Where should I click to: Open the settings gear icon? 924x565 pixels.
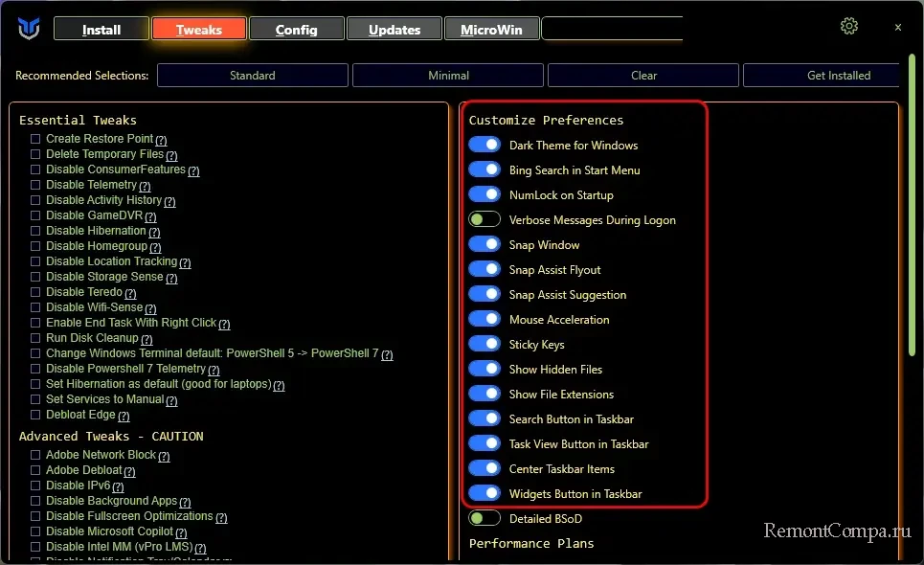click(849, 26)
